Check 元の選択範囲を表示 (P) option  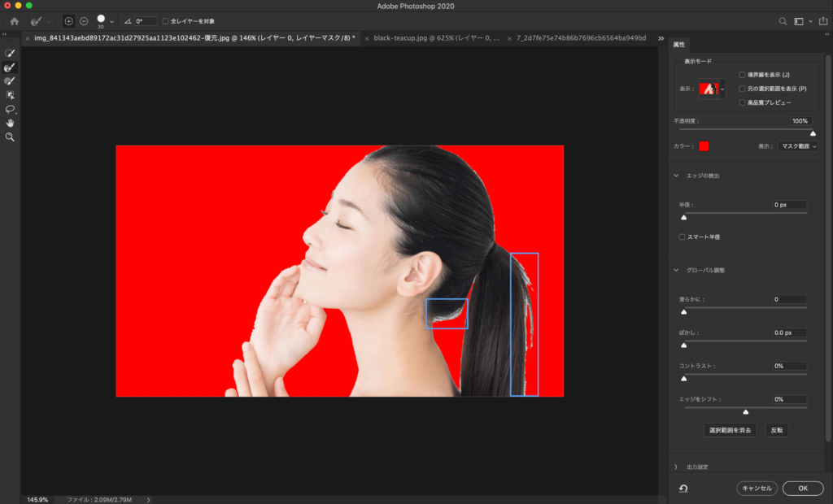tap(742, 89)
